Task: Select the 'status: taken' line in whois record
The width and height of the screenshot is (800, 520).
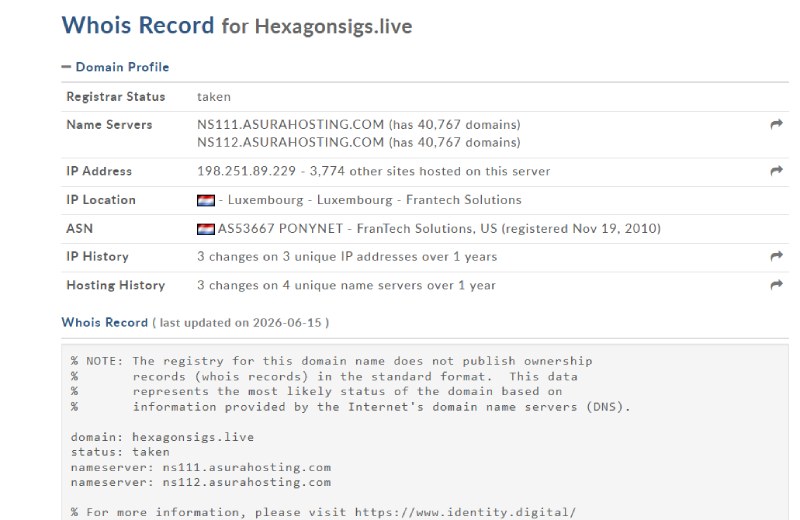Action: 120,452
